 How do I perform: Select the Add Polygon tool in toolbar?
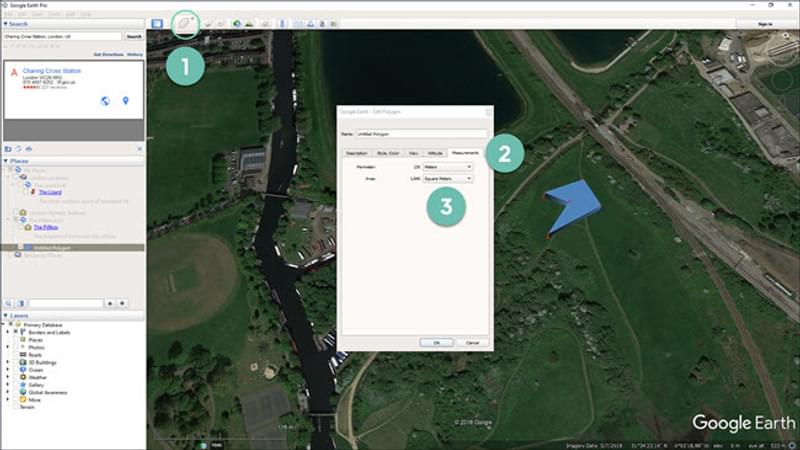coord(187,23)
